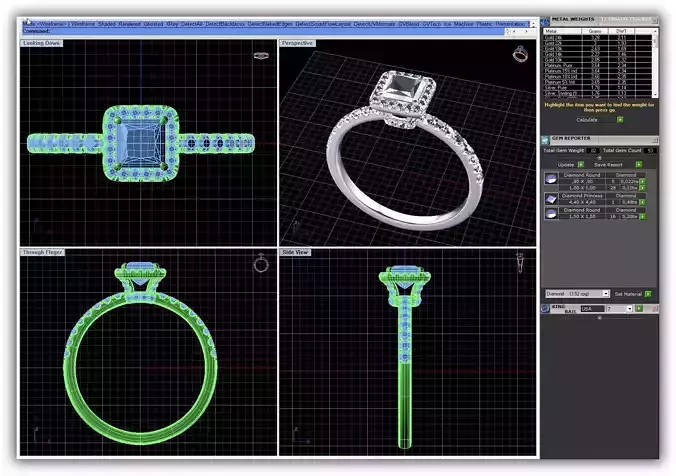Choose the XRay command option
676x476 pixels.
pyautogui.click(x=172, y=24)
